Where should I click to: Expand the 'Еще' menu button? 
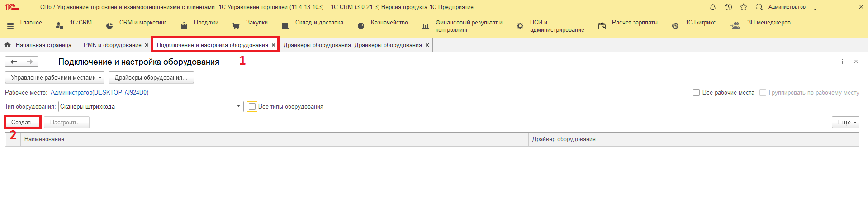click(845, 123)
